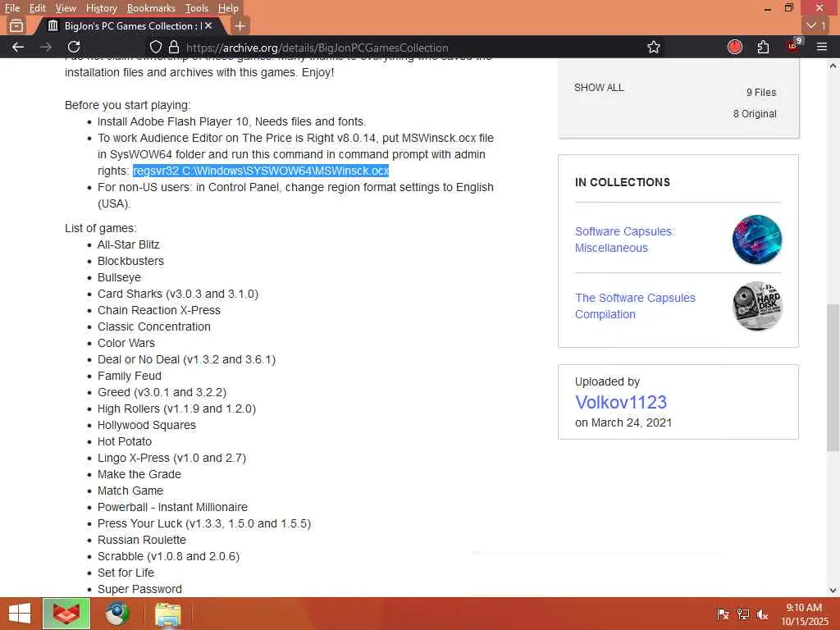Open Software Capsules: Miscellaneous collection link
The height and width of the screenshot is (630, 840).
624,240
